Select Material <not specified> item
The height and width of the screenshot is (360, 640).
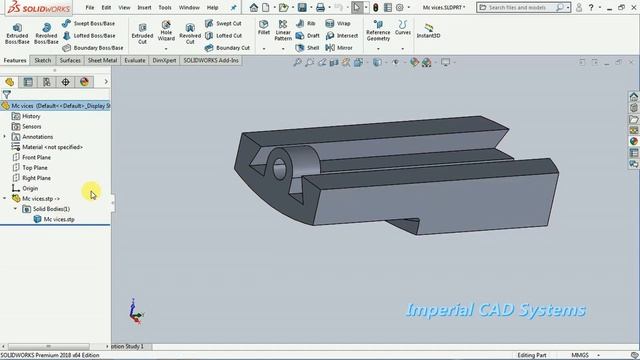(x=47, y=147)
